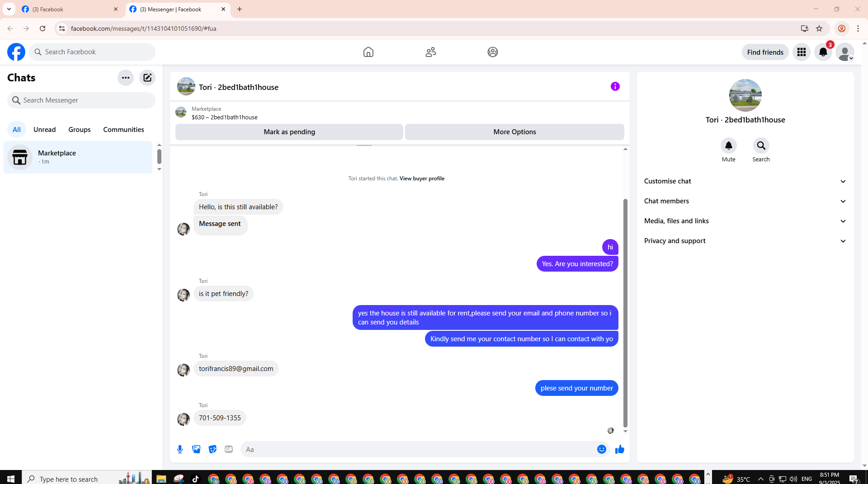
Task: Attach a photo using the image icon
Action: pos(196,449)
